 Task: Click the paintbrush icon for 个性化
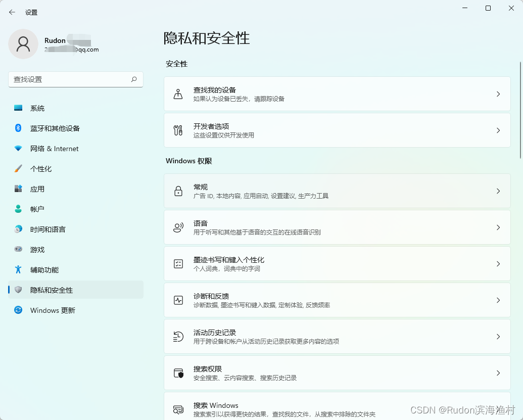click(x=18, y=169)
